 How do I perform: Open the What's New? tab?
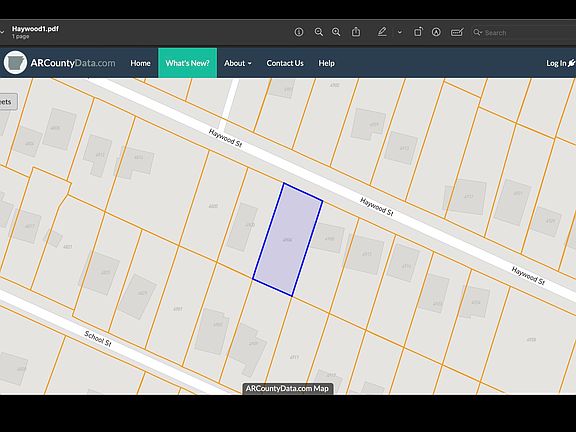pyautogui.click(x=187, y=63)
